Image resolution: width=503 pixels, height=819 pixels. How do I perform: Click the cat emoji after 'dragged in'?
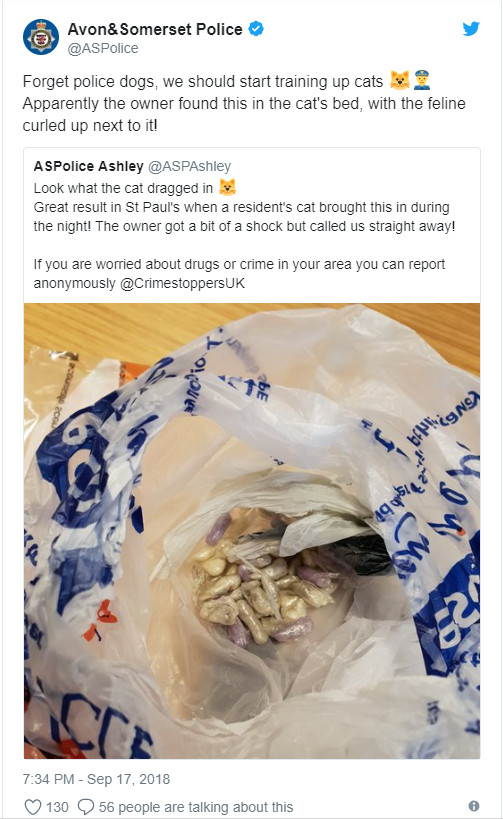click(227, 187)
